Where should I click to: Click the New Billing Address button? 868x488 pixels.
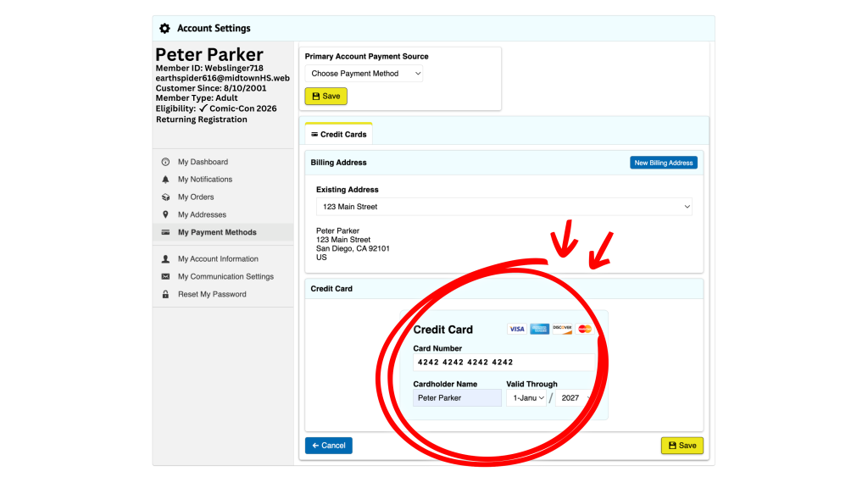(663, 163)
